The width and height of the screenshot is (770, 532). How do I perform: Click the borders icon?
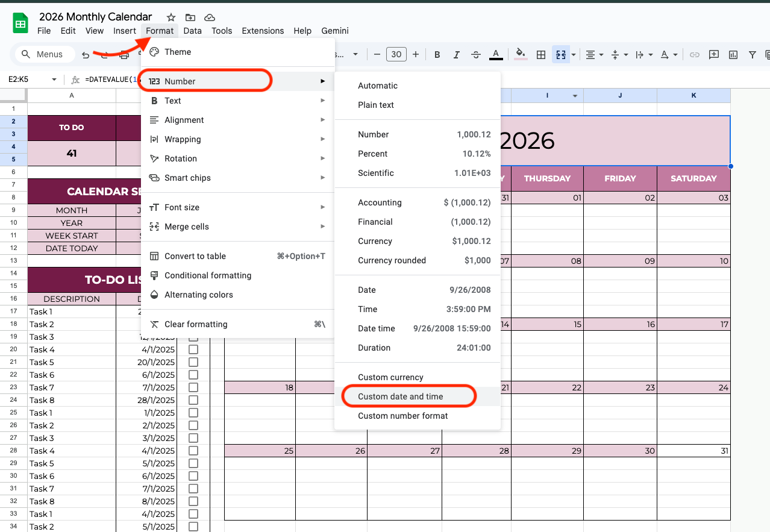coord(540,54)
